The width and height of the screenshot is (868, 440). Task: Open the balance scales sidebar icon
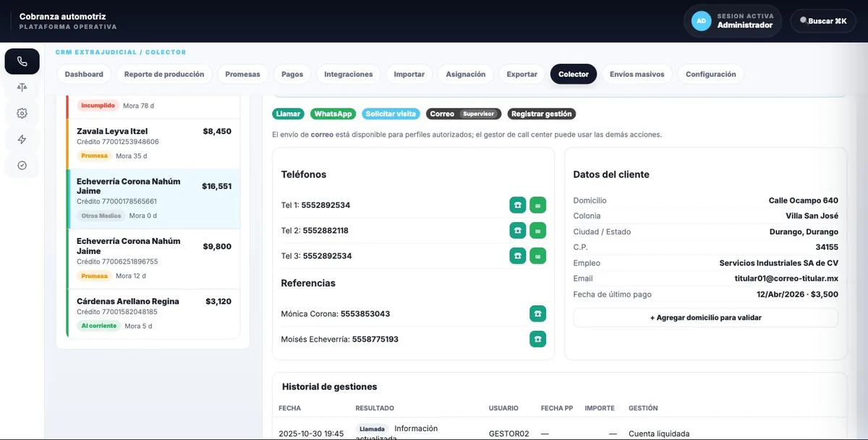coord(22,88)
